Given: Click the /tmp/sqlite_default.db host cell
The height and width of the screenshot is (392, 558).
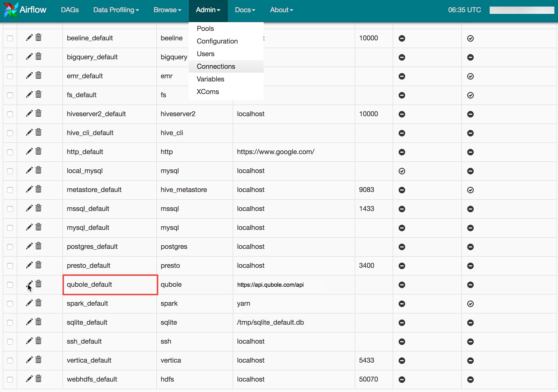Looking at the screenshot, I should click(x=294, y=322).
